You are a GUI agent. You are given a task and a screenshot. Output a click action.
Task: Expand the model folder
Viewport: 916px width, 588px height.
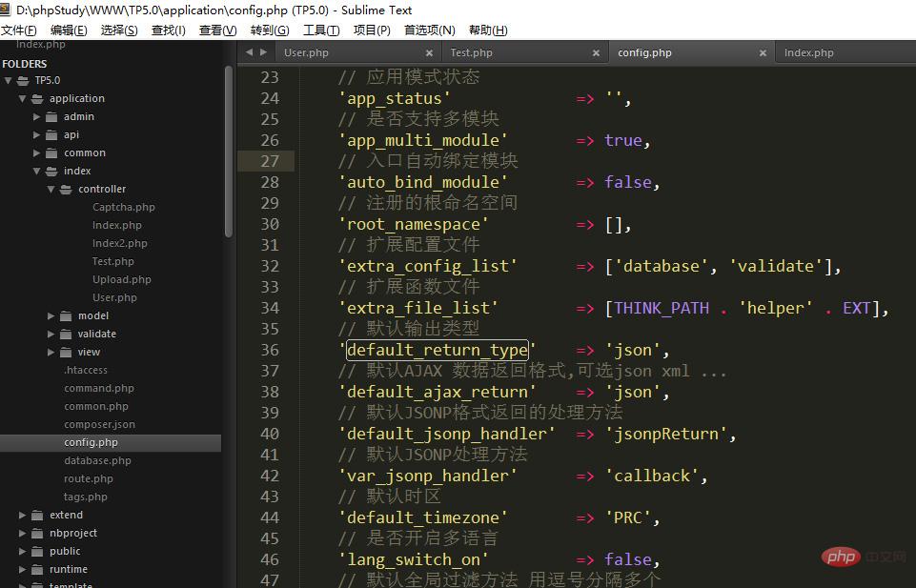click(51, 315)
